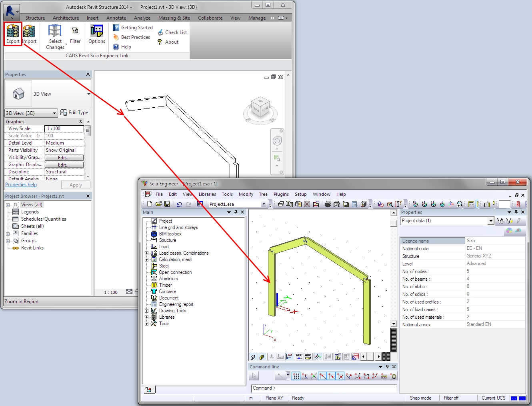Screen dimensions: 532x406
Task: Select the Print icon in Scia toolbar
Action: (327, 204)
